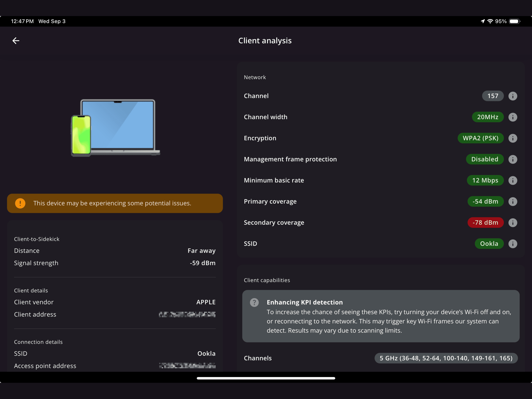Screen dimensions: 532x399
Task: Select the 12 Mbps rate badge
Action: click(x=485, y=180)
